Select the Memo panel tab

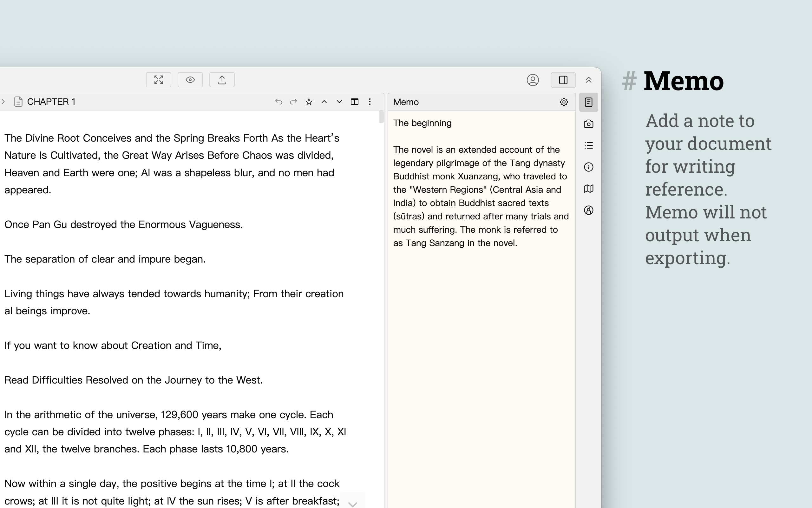coord(588,102)
